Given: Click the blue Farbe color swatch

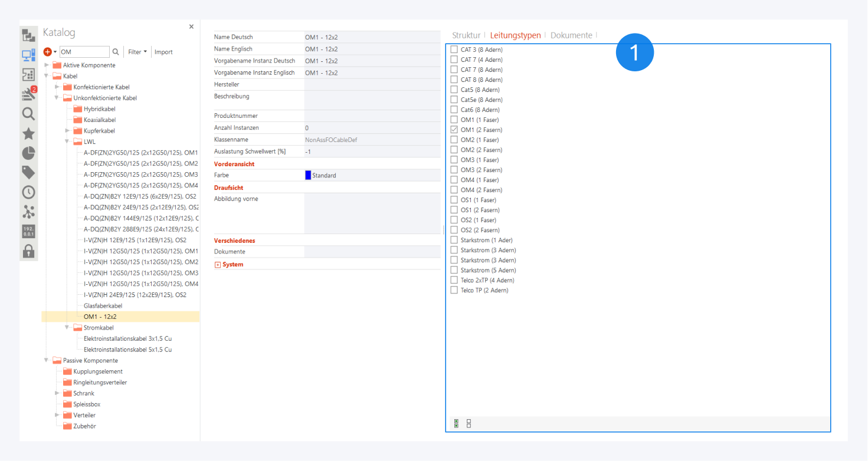Looking at the screenshot, I should (x=308, y=175).
